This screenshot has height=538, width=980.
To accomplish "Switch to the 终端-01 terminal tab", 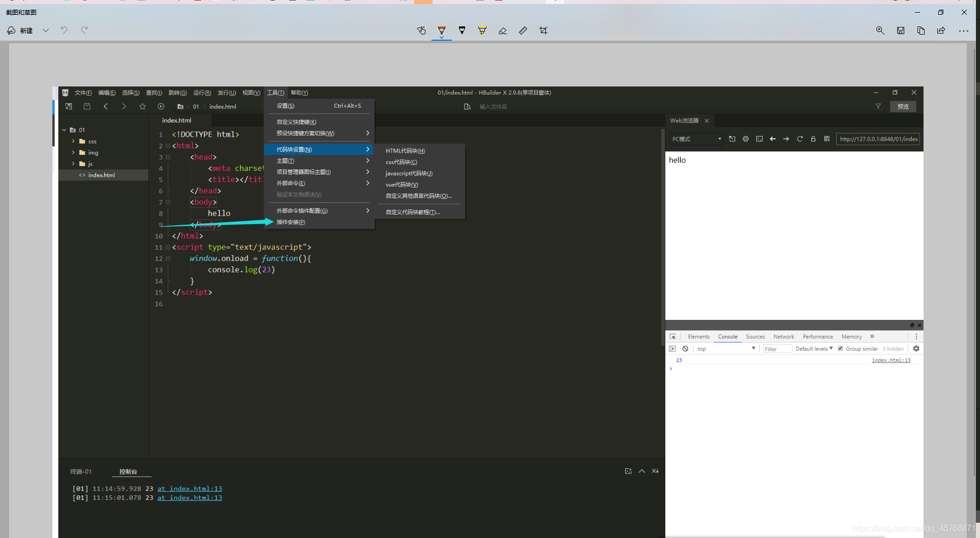I will (81, 472).
